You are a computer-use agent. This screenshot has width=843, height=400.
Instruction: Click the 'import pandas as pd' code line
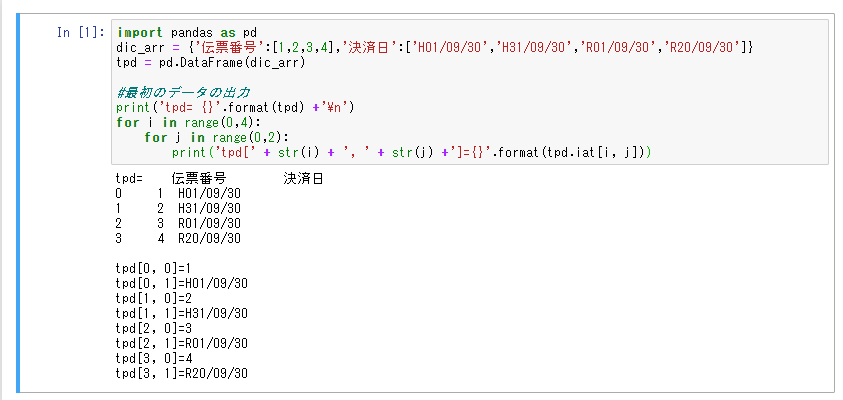pos(187,33)
